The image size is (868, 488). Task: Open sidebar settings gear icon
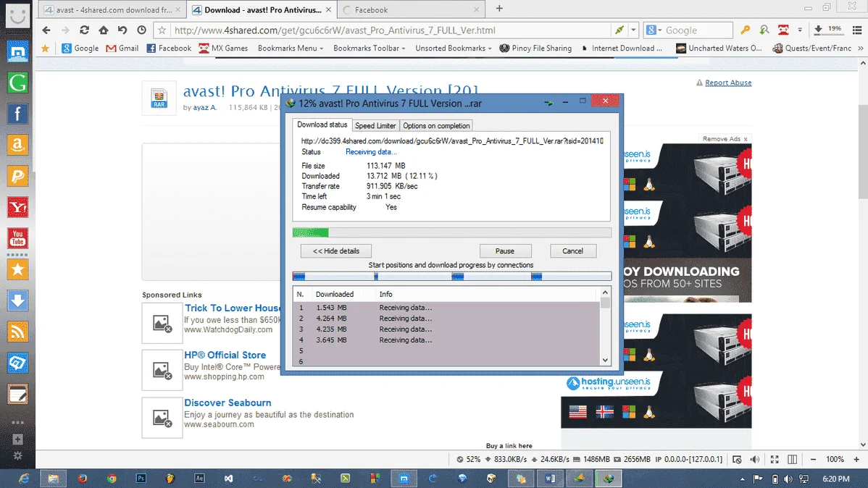pos(17,456)
